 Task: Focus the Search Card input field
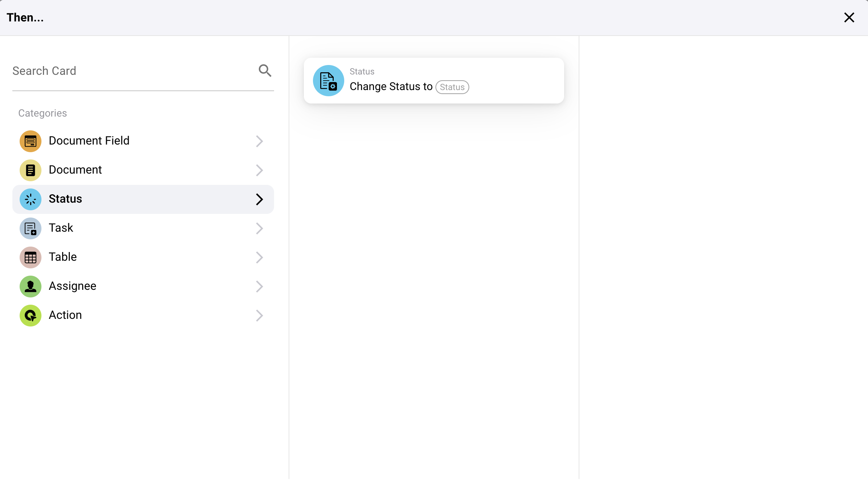[131, 71]
